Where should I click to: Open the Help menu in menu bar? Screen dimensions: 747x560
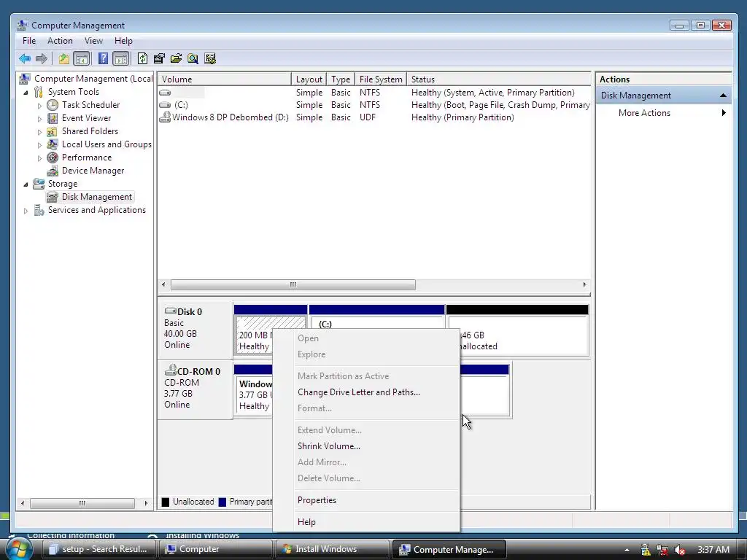click(123, 41)
